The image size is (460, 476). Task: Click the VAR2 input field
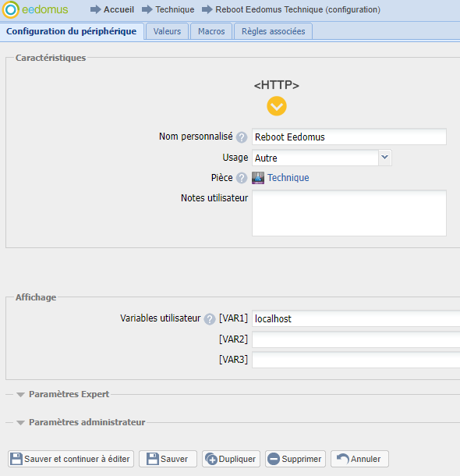click(x=356, y=339)
